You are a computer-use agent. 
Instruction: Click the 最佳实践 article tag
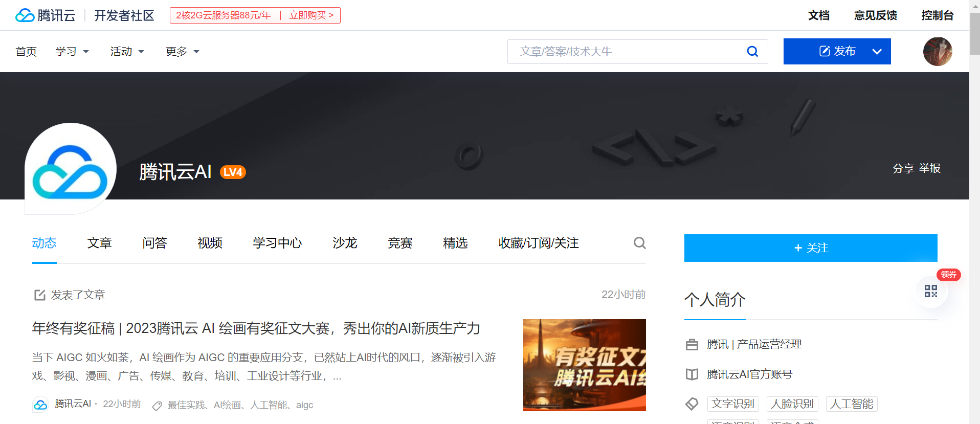click(186, 405)
